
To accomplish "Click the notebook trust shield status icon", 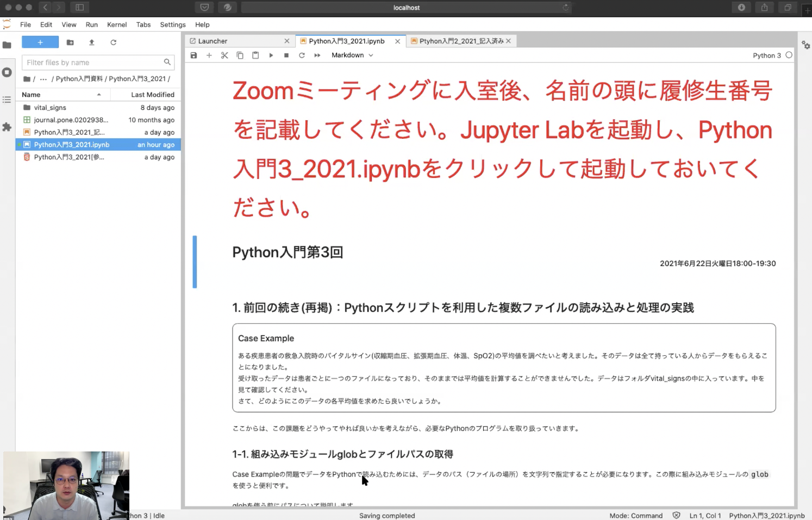I will pyautogui.click(x=676, y=515).
